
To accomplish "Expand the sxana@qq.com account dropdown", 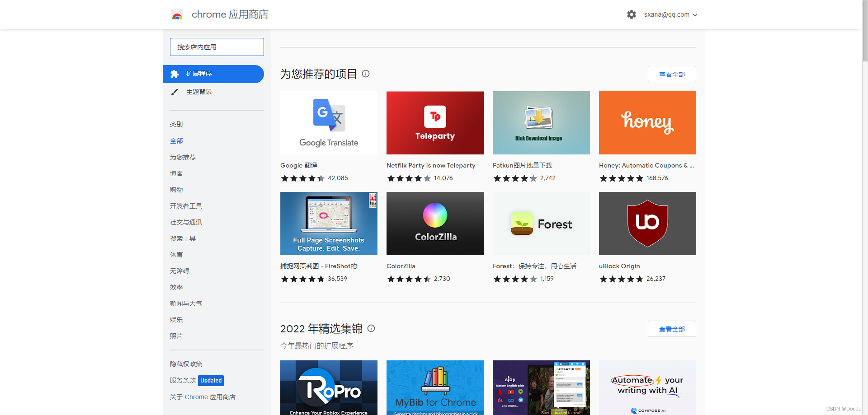I will (671, 14).
